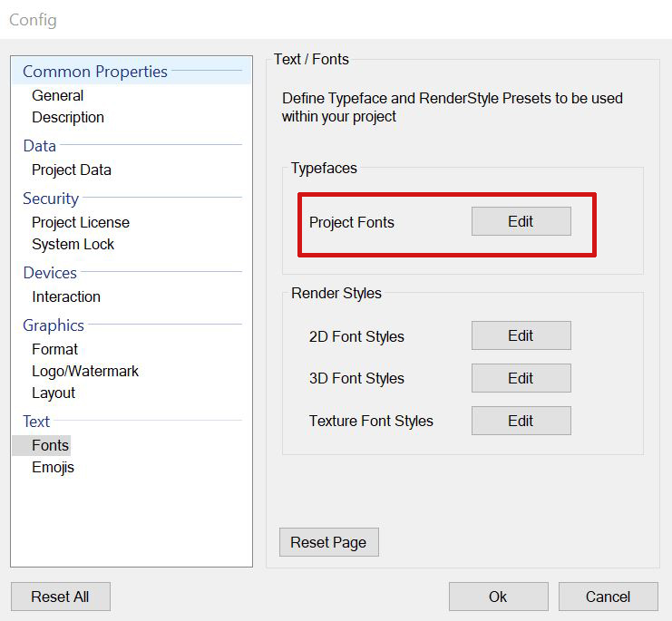Cancel the Config dialog

[x=608, y=597]
